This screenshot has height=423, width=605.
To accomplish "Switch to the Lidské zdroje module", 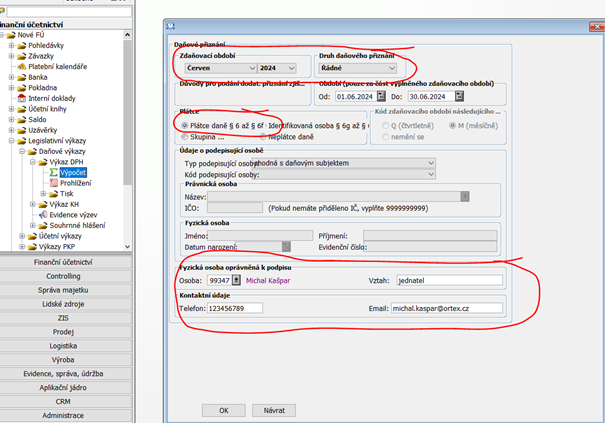I will point(64,303).
